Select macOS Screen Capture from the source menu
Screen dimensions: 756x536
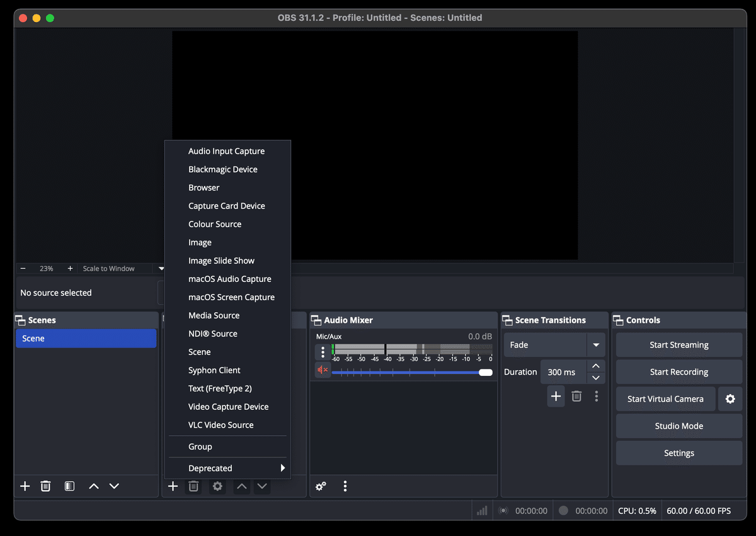231,297
